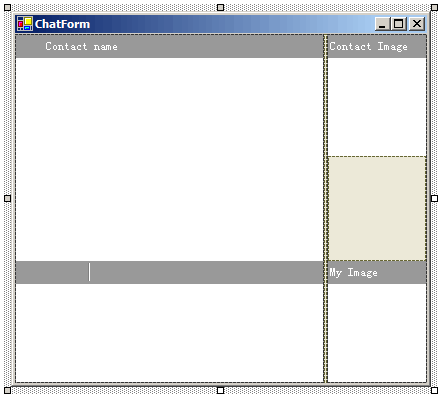
Task: Click the white picture box under Contact Image
Action: point(377,107)
